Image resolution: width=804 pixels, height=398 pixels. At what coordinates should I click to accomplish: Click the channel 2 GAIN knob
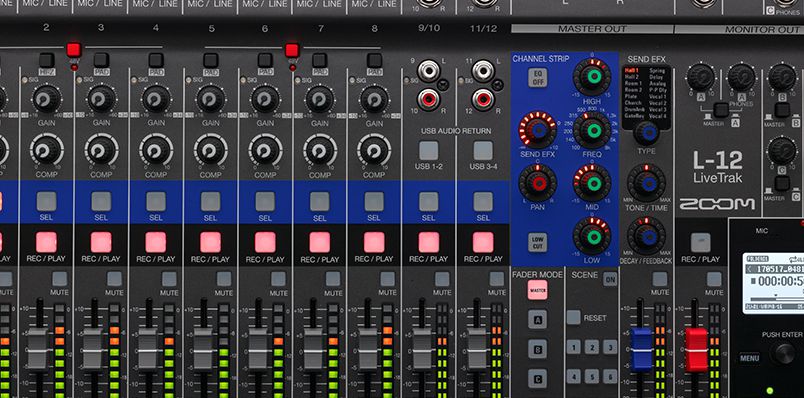[x=47, y=99]
